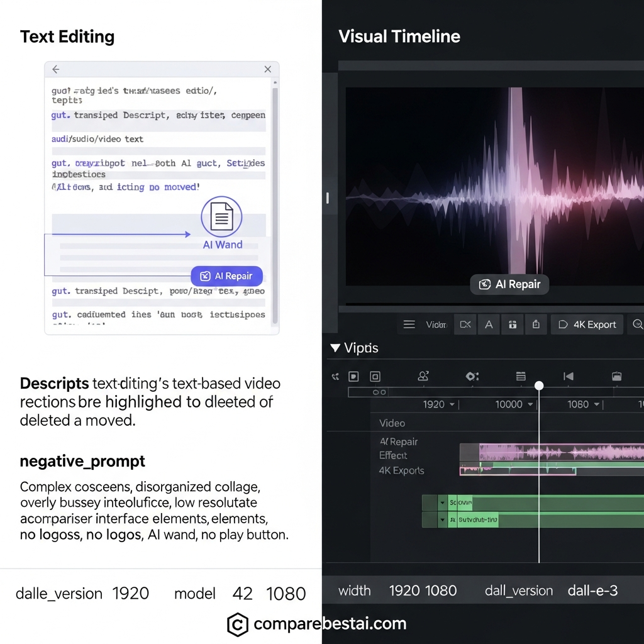
Task: Click the blue AI Repair button
Action: coord(226,276)
